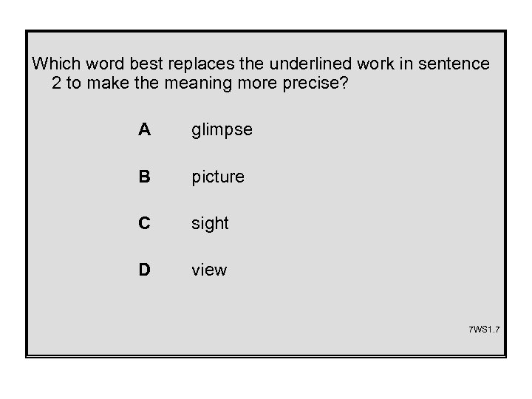
Task: Choose the answer word "picture"
Action: coord(217,177)
